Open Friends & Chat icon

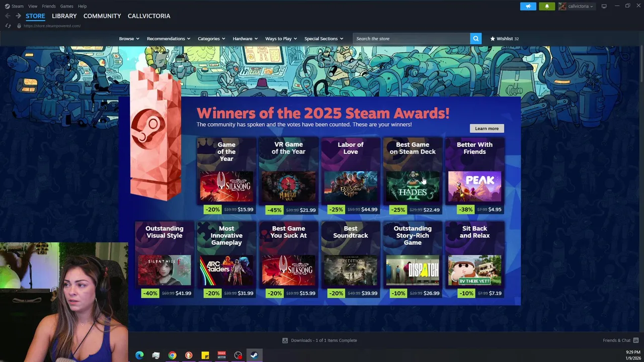pos(636,340)
